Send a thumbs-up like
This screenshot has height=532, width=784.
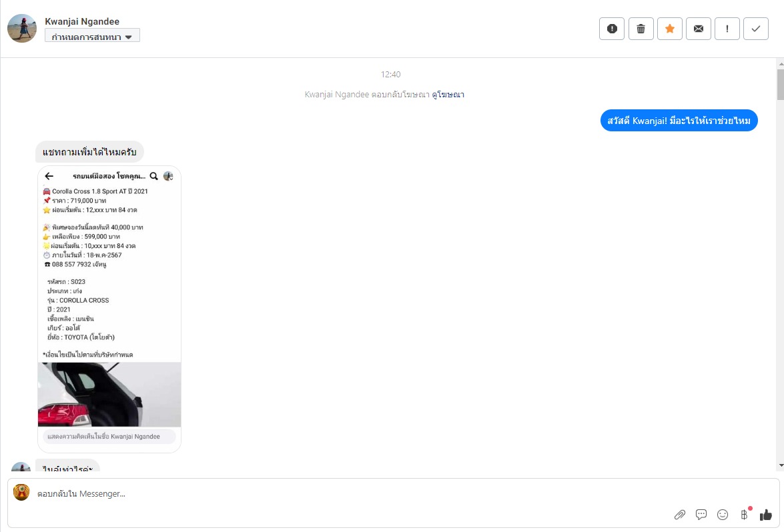(x=765, y=515)
